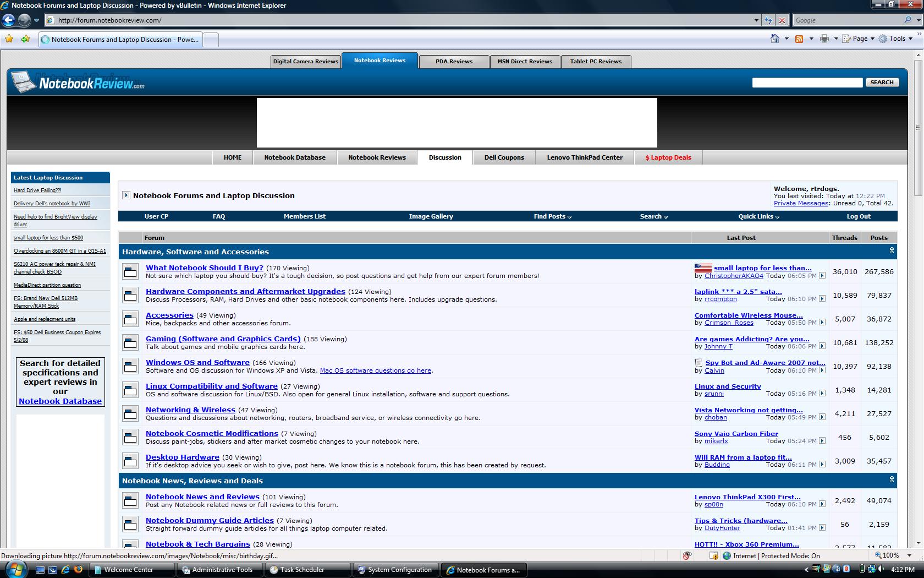Open the forum Search dropdown menu
Viewport: 924px width, 578px height.
coord(653,216)
